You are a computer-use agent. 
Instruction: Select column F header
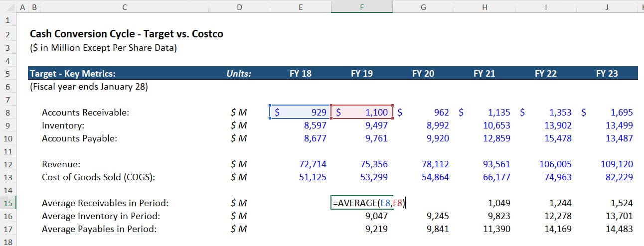362,7
